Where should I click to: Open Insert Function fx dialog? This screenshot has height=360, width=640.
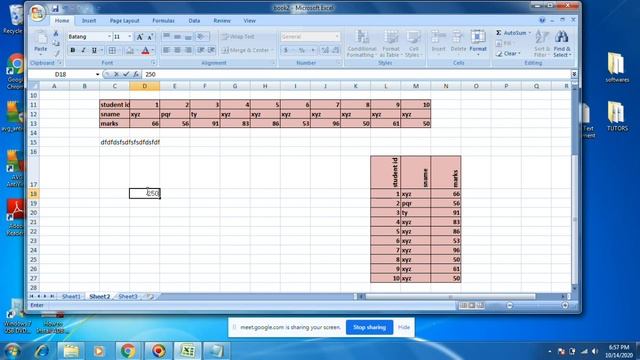pyautogui.click(x=136, y=74)
